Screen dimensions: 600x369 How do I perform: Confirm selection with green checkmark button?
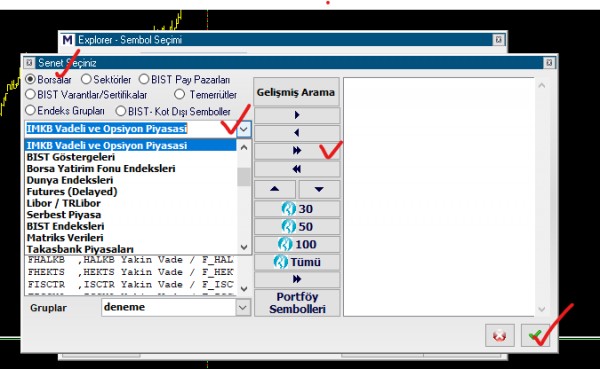pos(535,336)
